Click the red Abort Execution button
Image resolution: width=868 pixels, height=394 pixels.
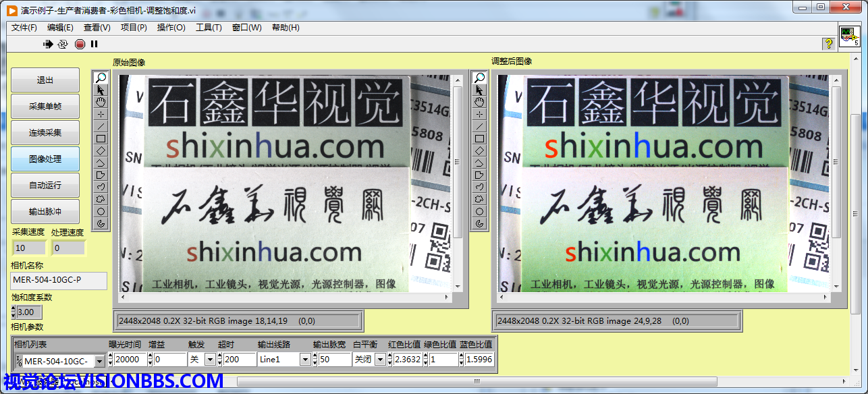(x=80, y=44)
